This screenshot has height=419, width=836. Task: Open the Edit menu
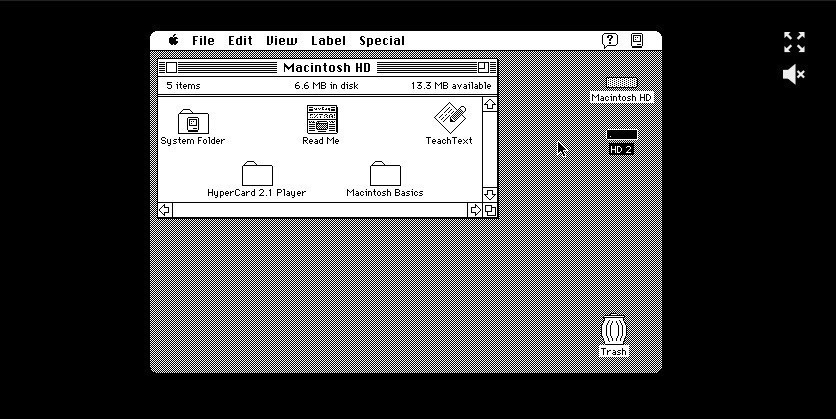click(x=240, y=41)
